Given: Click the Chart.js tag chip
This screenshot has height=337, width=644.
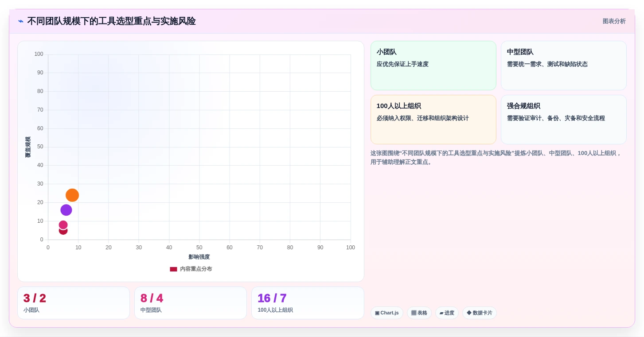Looking at the screenshot, I should point(387,313).
